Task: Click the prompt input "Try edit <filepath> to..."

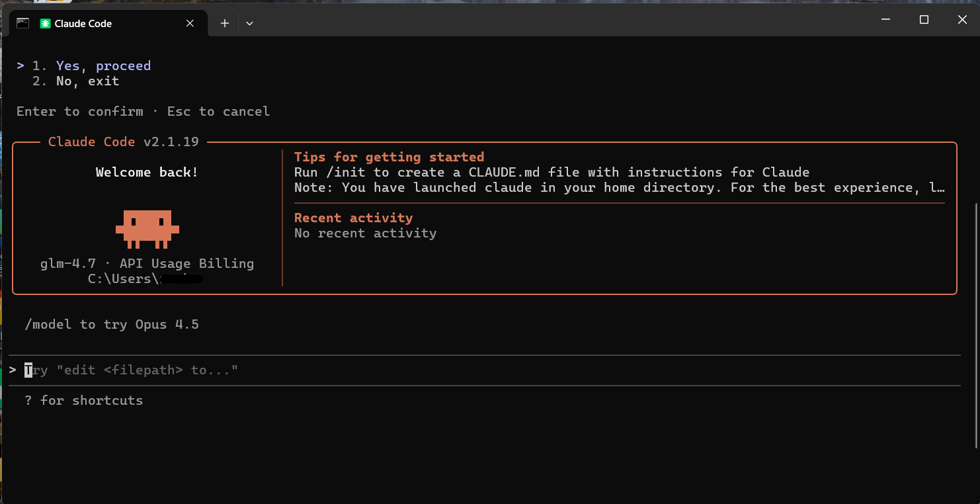Action: (484, 370)
